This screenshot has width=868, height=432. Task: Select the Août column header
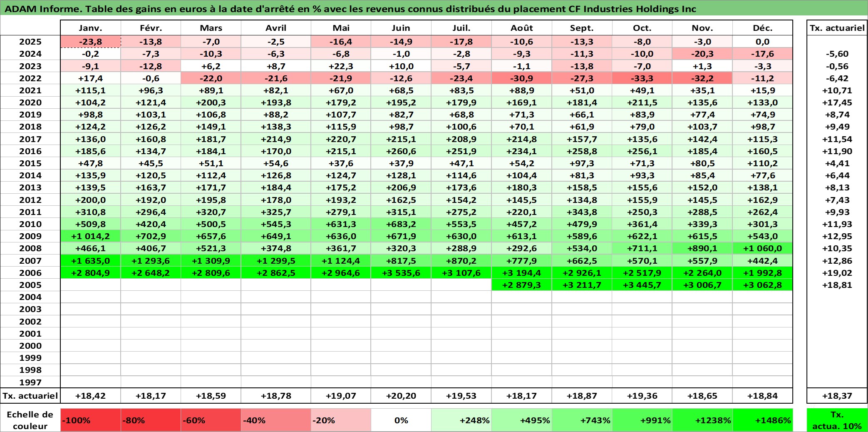tap(522, 28)
